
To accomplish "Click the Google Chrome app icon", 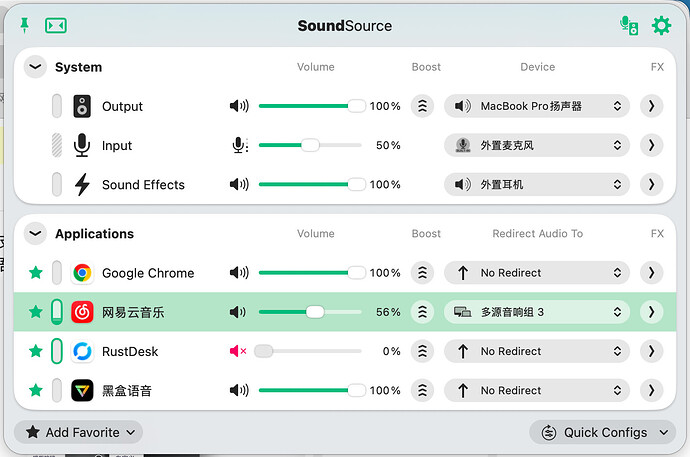I will [82, 273].
